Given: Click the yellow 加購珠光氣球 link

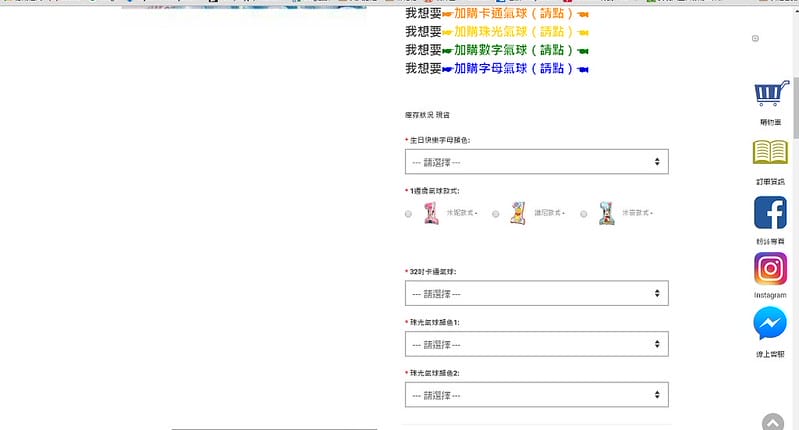Looking at the screenshot, I should coord(515,32).
